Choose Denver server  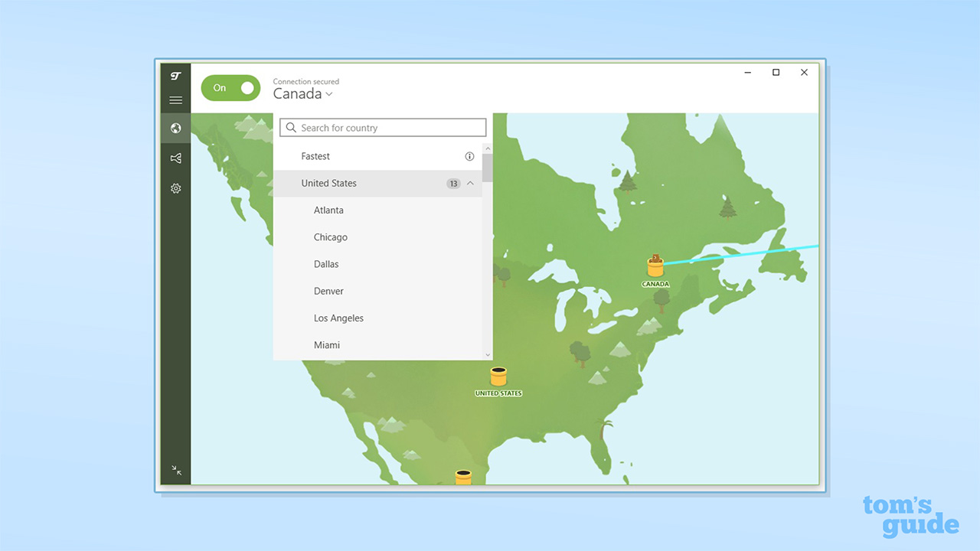point(377,291)
